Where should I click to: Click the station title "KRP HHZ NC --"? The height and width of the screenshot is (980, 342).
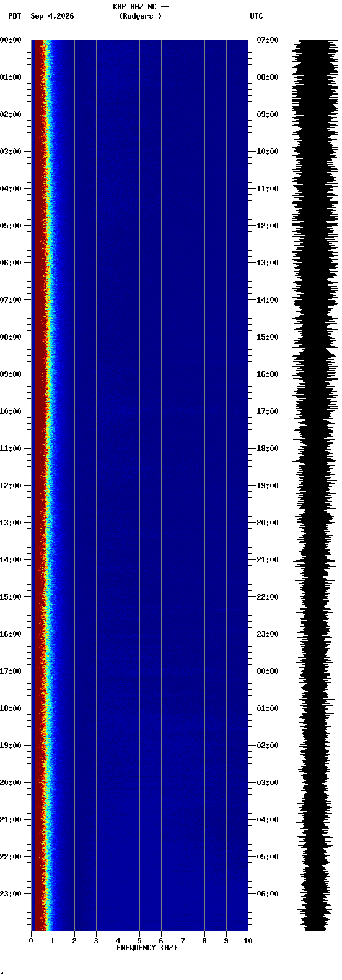pyautogui.click(x=141, y=7)
